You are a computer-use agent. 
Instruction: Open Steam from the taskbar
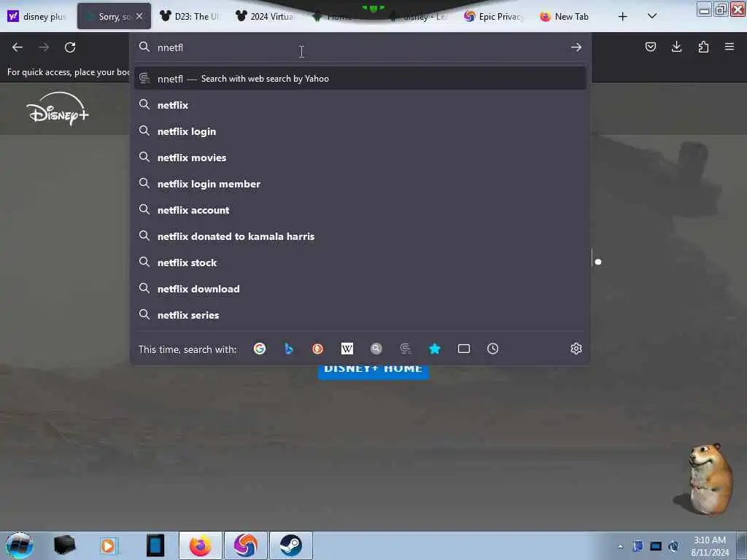pyautogui.click(x=290, y=545)
